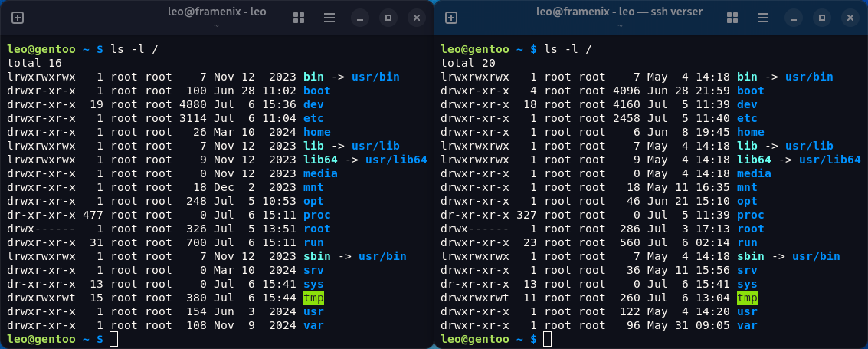
Task: Click size '4880' in the left terminal's dev row
Action: (x=193, y=104)
